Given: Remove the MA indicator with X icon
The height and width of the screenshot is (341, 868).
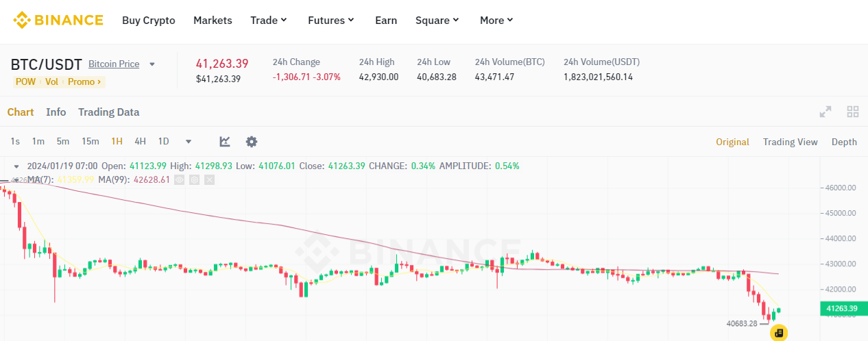Looking at the screenshot, I should pyautogui.click(x=210, y=179).
